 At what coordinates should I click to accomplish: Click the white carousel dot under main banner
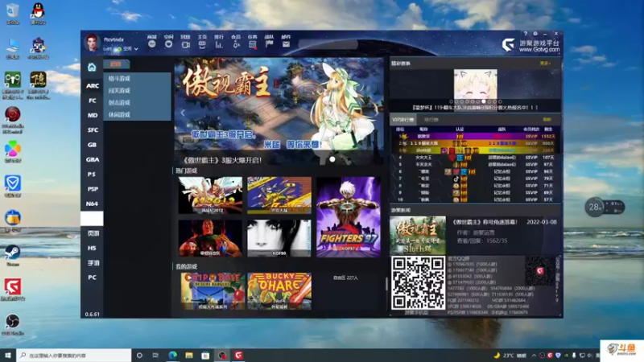(x=332, y=159)
